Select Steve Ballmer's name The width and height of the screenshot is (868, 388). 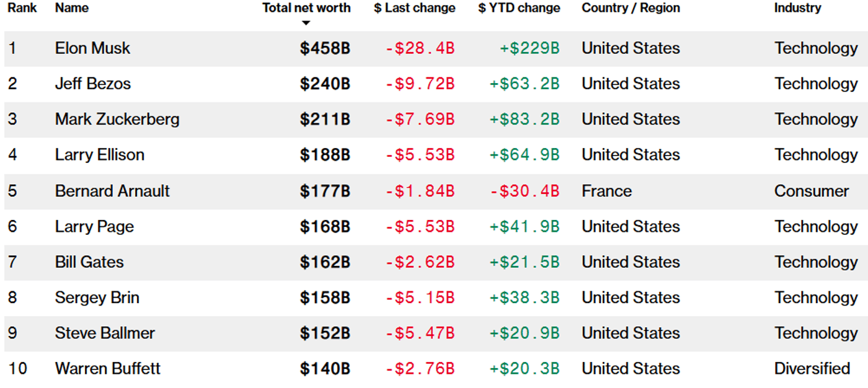click(105, 333)
